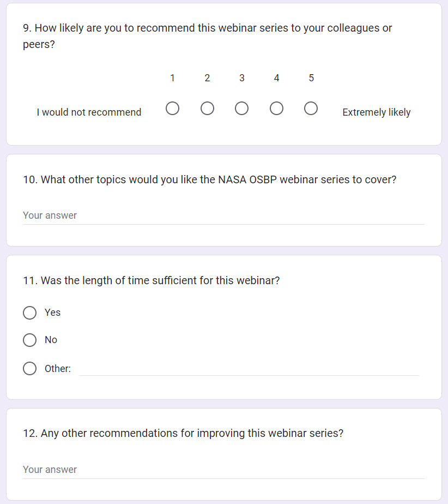Click the 'I would not recommend' label
Viewport: 448px width, 504px height.
pyautogui.click(x=89, y=112)
